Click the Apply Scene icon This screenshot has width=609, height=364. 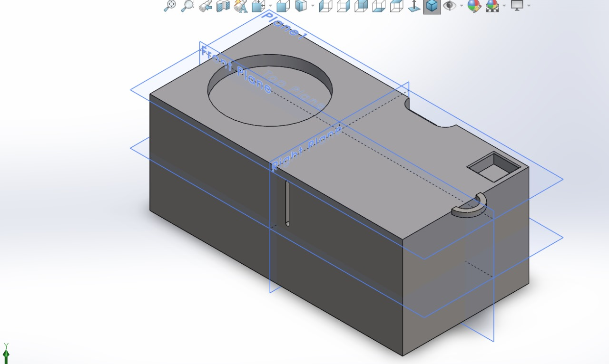[491, 6]
